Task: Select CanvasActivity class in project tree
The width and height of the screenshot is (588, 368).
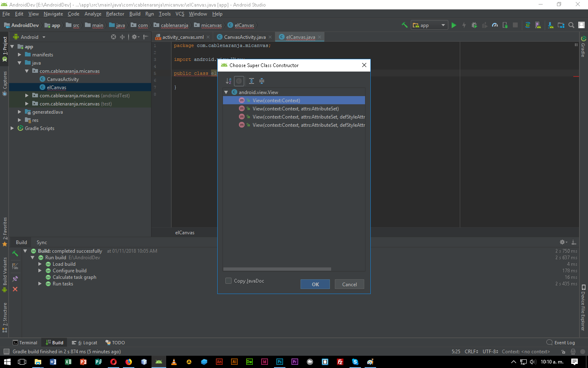Action: (x=62, y=79)
